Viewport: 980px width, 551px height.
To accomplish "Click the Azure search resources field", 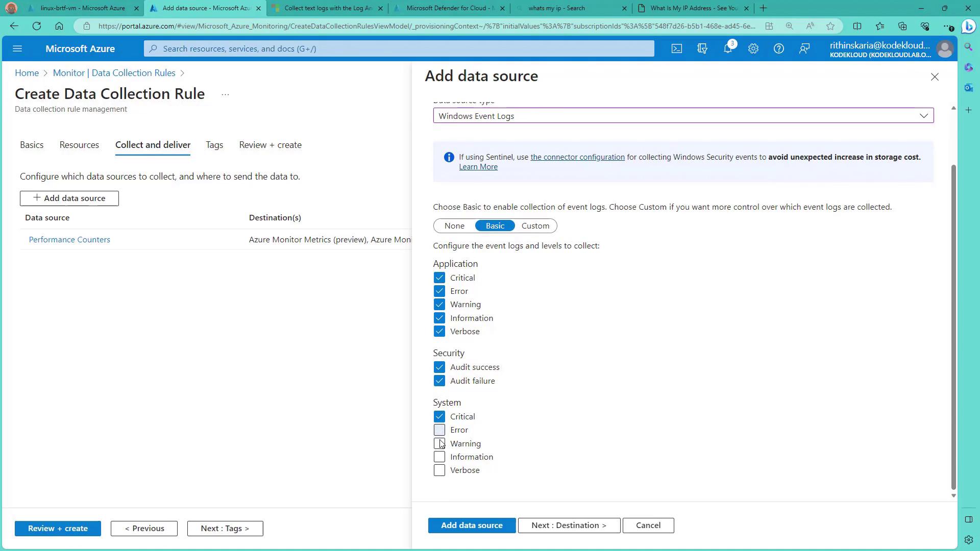I will [398, 48].
